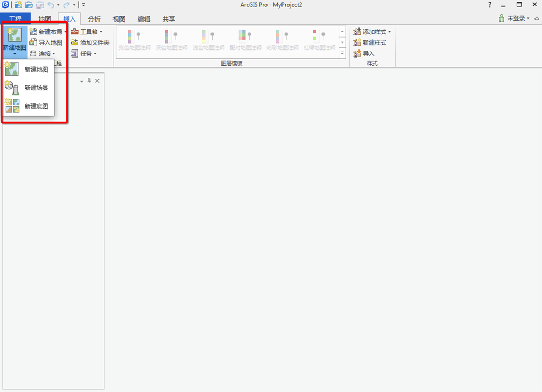The height and width of the screenshot is (392, 542).
Task: Click the 添加样式 icon
Action: [x=357, y=32]
